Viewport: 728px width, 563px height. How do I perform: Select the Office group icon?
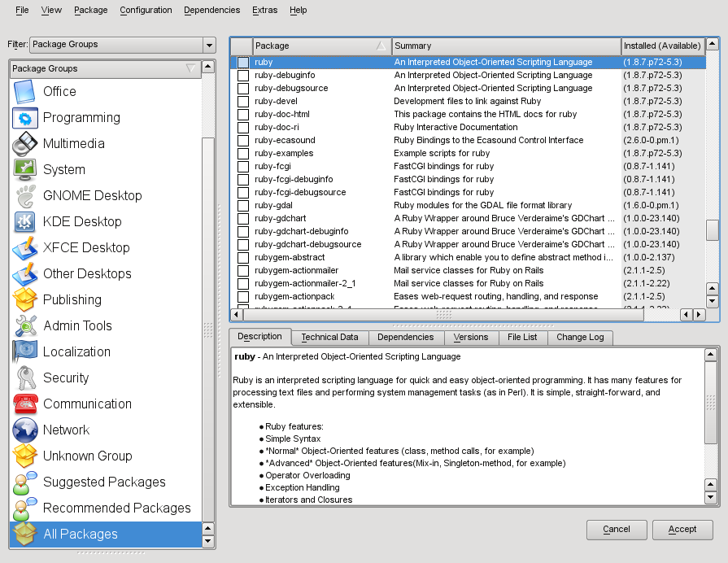click(25, 91)
